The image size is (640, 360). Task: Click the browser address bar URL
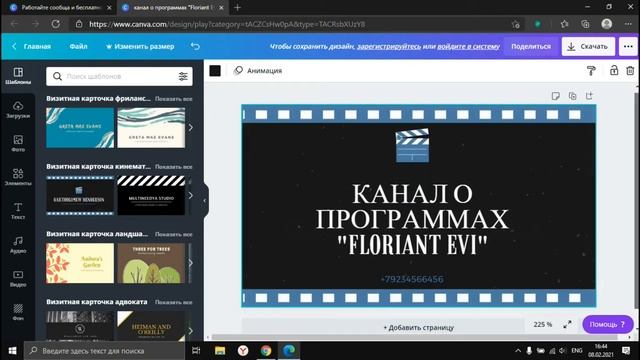tap(227, 24)
